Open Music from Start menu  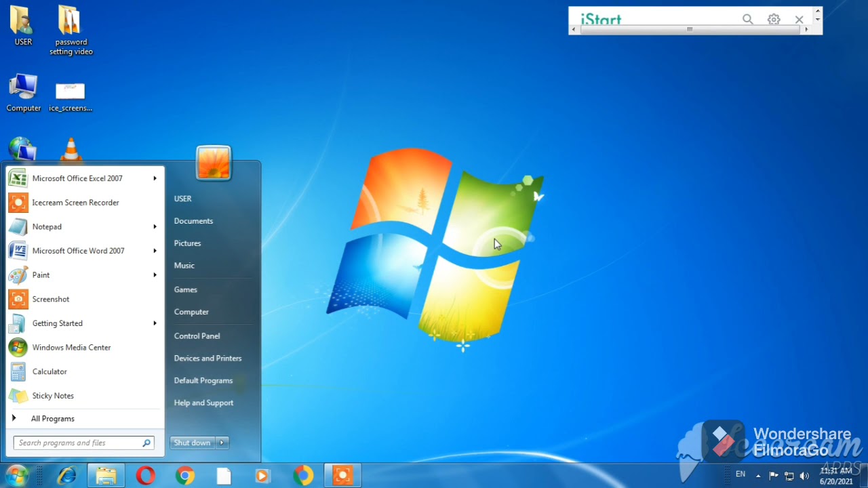(x=184, y=266)
